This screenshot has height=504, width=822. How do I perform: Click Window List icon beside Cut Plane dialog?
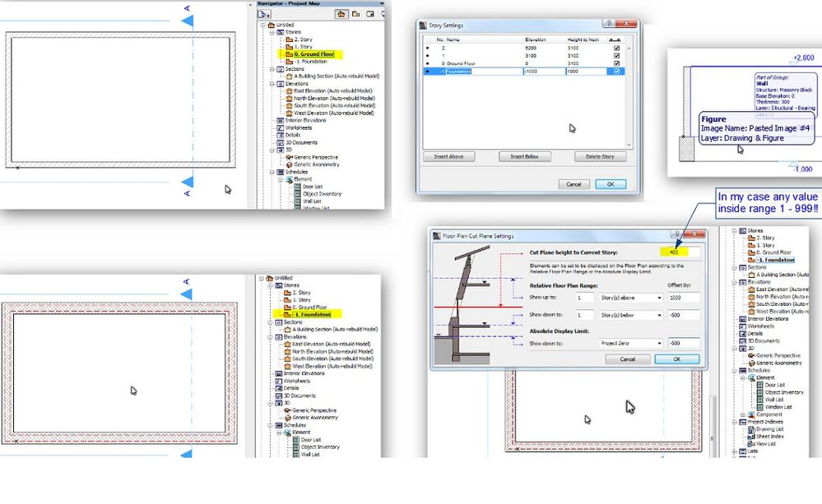click(760, 407)
